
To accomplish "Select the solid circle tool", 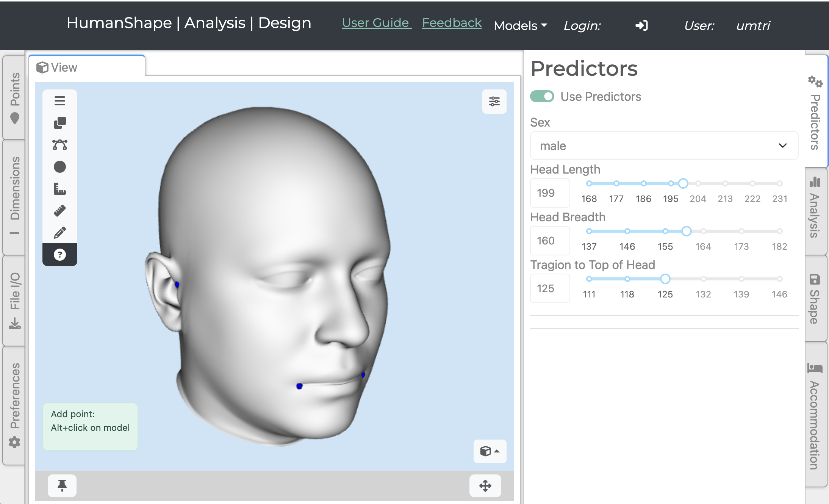I will coord(60,167).
